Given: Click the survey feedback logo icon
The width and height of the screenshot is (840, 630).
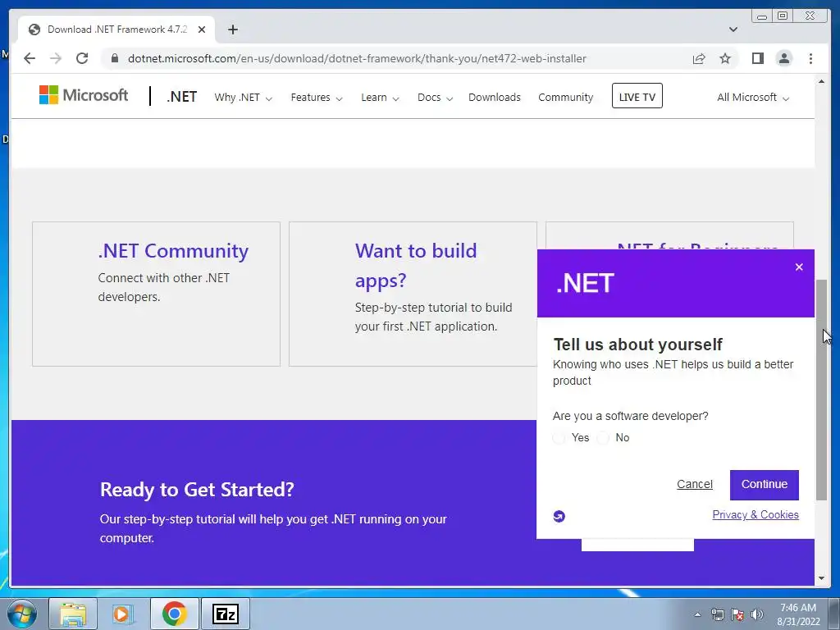Looking at the screenshot, I should click(x=559, y=516).
